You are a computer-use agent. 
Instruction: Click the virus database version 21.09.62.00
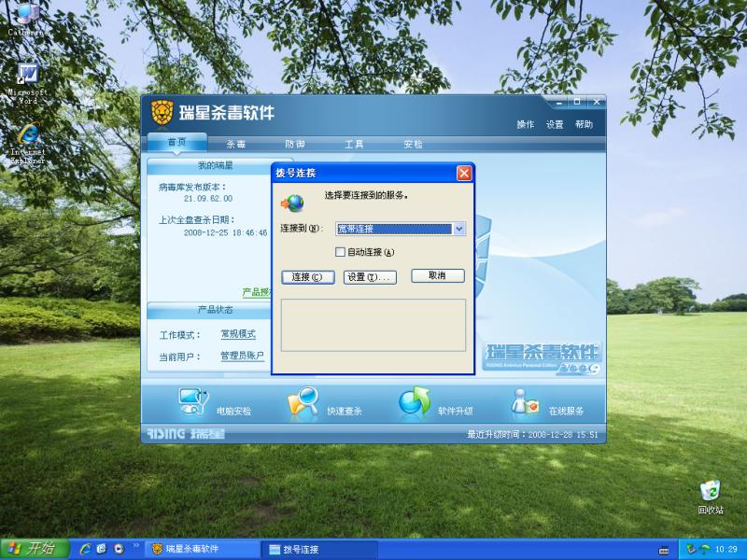[x=208, y=199]
